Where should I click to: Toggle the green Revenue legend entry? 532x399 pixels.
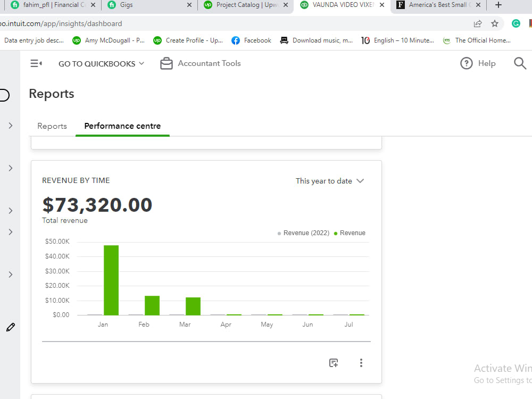pos(350,233)
